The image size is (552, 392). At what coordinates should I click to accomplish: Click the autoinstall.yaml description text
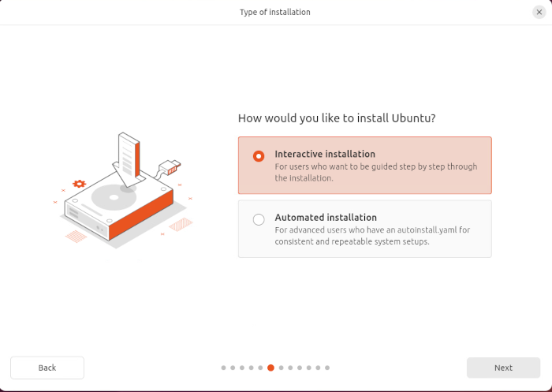372,236
